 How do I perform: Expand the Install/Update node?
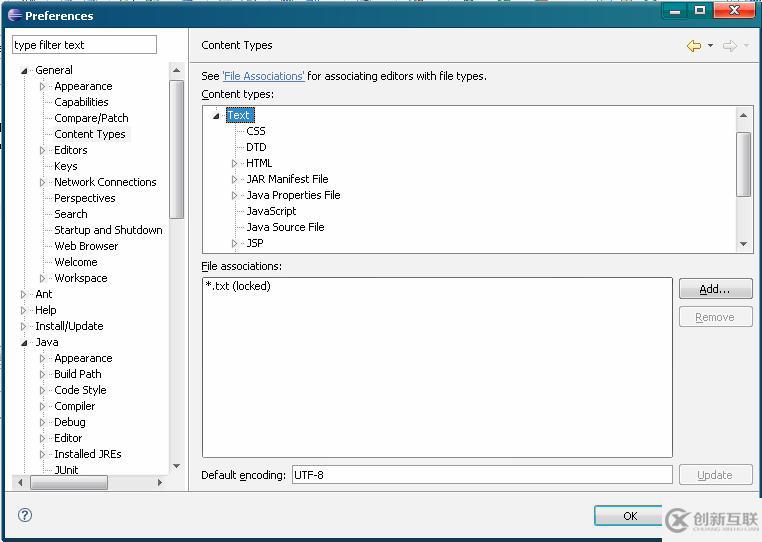click(x=23, y=327)
